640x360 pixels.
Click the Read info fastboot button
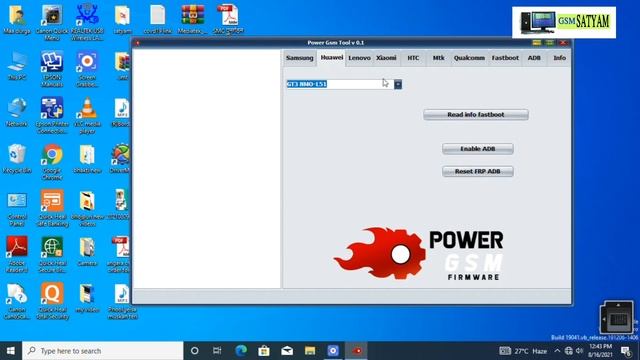476,115
